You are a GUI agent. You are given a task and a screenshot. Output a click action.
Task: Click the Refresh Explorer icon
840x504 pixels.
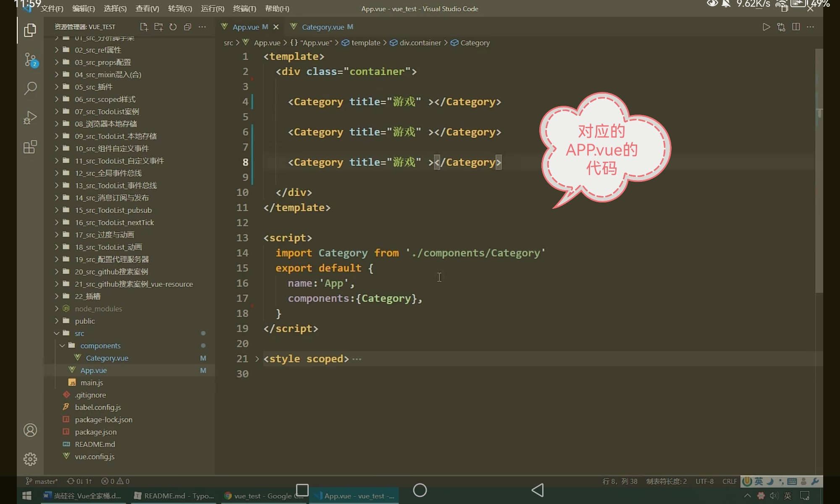pyautogui.click(x=173, y=27)
